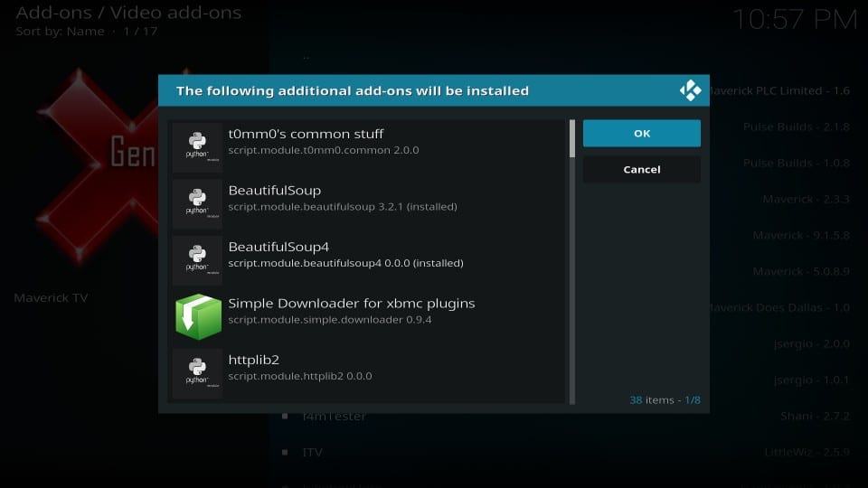Click the dialog list scrollbar handle
The image size is (868, 488).
pos(571,138)
